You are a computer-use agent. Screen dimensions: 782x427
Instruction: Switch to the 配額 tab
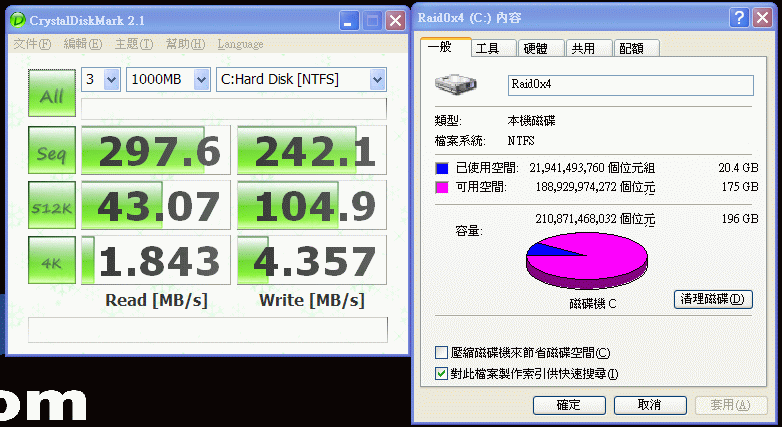click(637, 48)
